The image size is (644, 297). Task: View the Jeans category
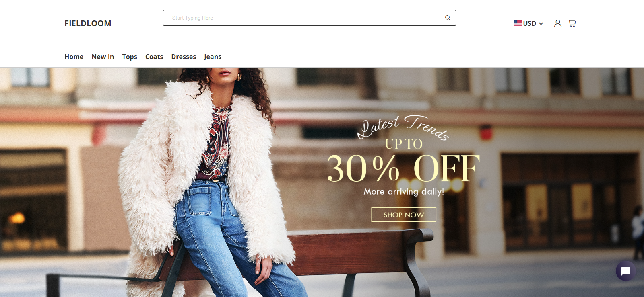point(213,57)
